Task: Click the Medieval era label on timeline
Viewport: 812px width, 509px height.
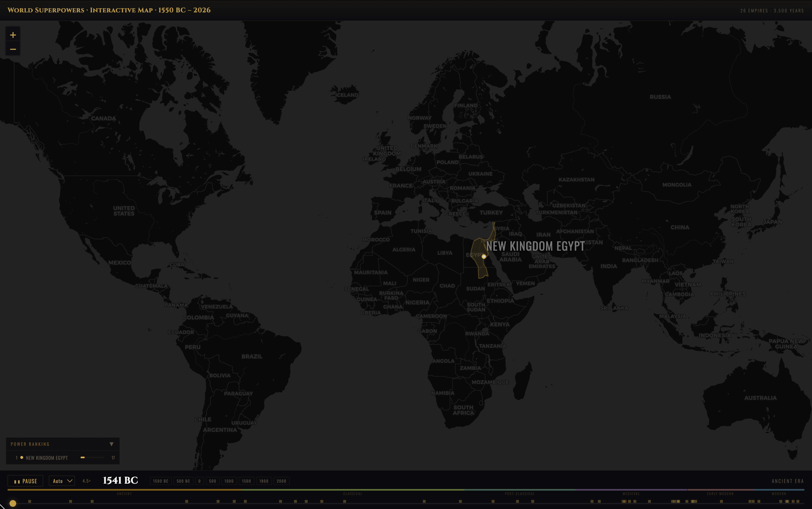Action: (x=631, y=494)
